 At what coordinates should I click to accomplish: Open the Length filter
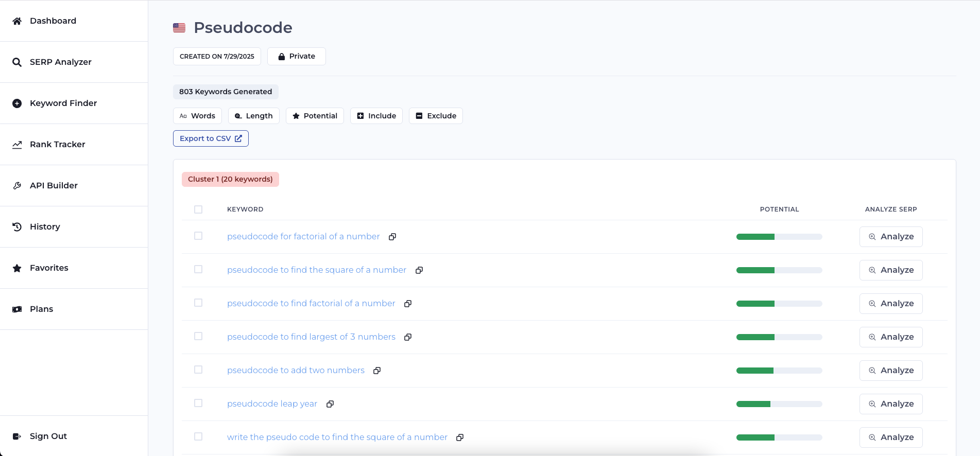tap(254, 116)
